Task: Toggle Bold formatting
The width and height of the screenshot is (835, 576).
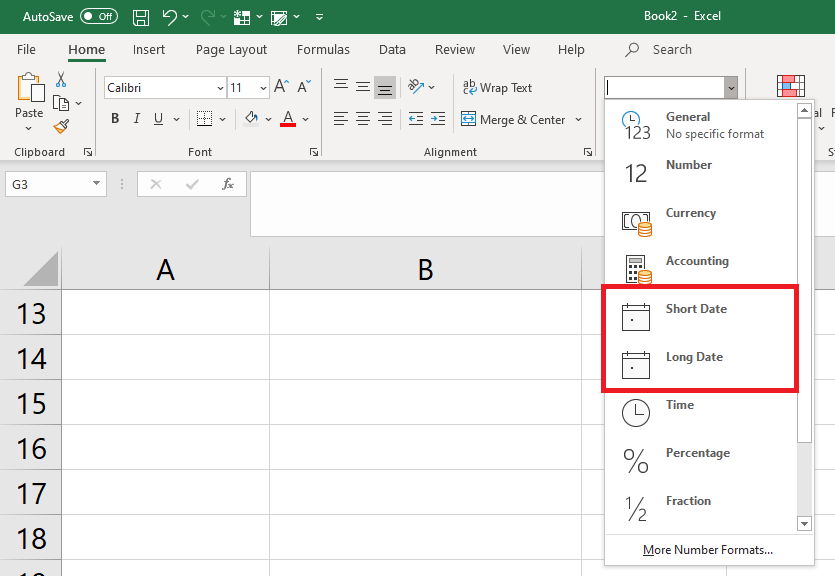Action: tap(115, 119)
